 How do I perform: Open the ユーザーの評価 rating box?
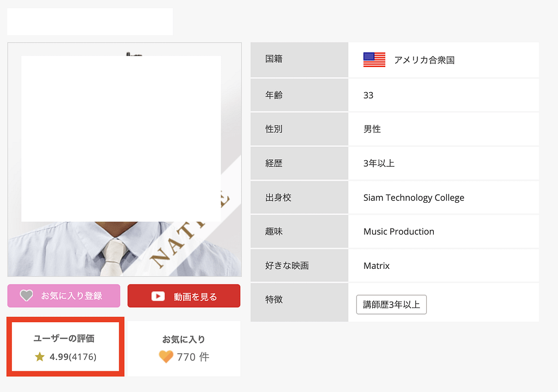click(x=65, y=347)
